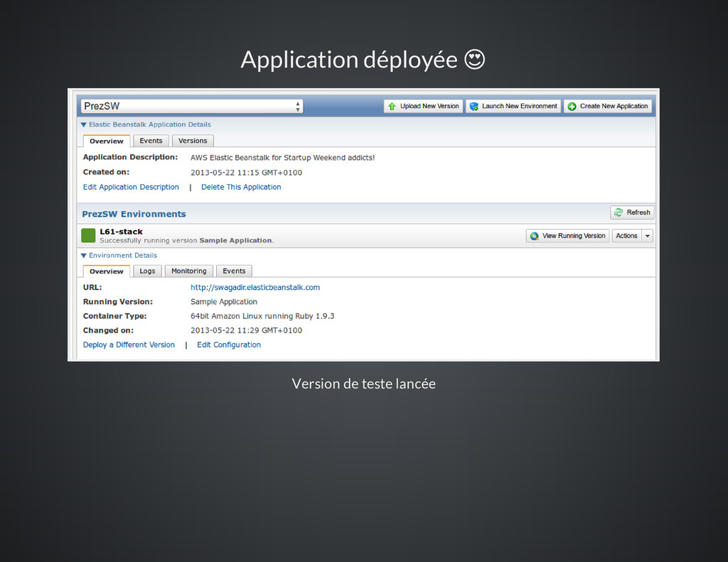Click the Successfully running version status text
This screenshot has width=728, height=562.
tap(187, 240)
